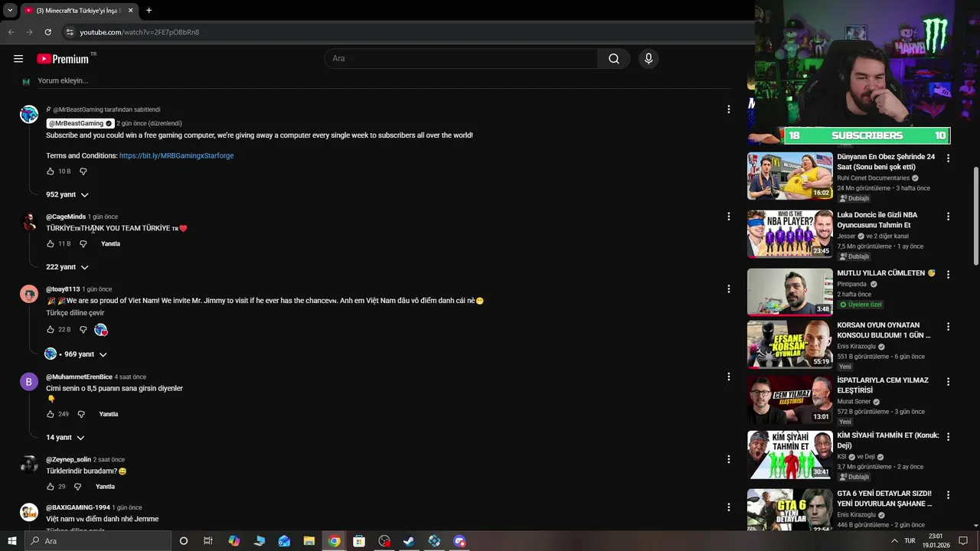Dislike the pinned MrBeastGaming comment
Screen dimensions: 980x551
tap(83, 171)
